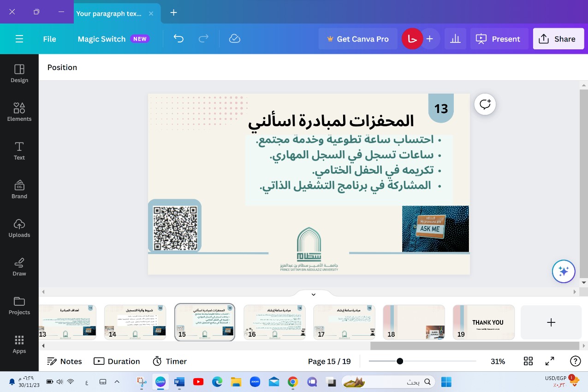
Task: Click the Share button
Action: [558, 39]
